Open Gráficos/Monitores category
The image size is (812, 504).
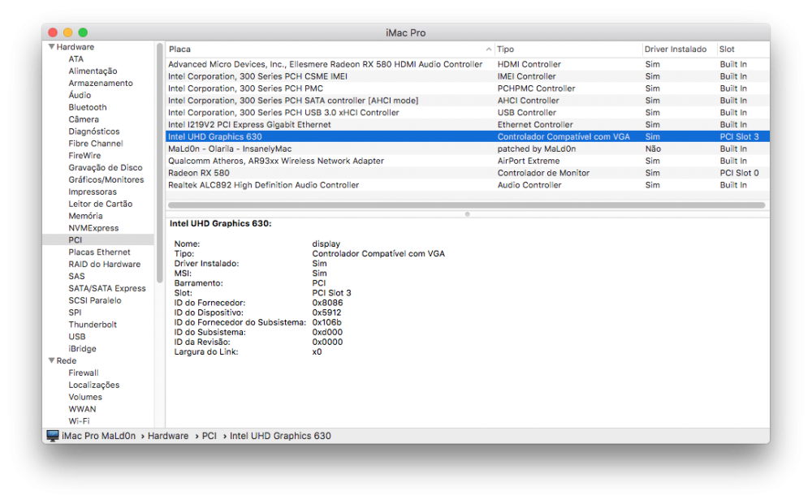click(x=106, y=179)
